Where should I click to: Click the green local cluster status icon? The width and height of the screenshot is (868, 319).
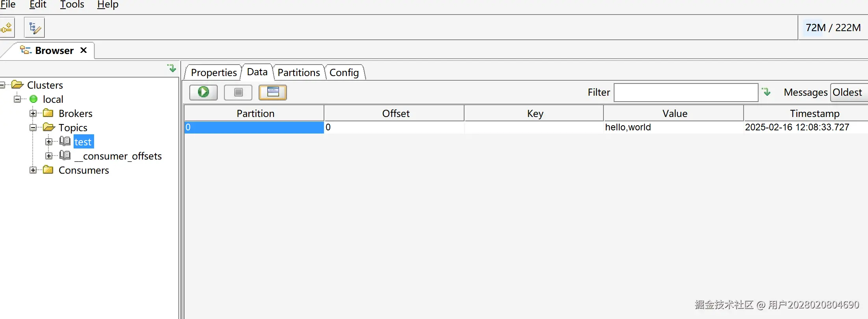tap(33, 99)
